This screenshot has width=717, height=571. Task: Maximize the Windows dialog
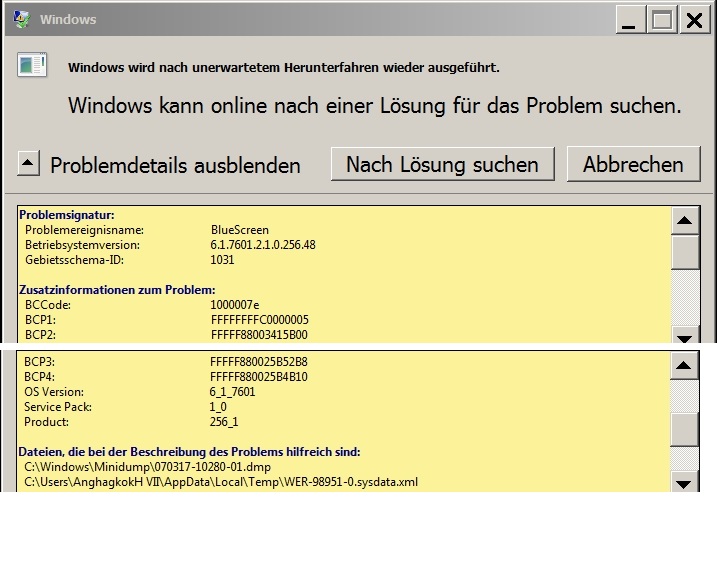pos(662,20)
